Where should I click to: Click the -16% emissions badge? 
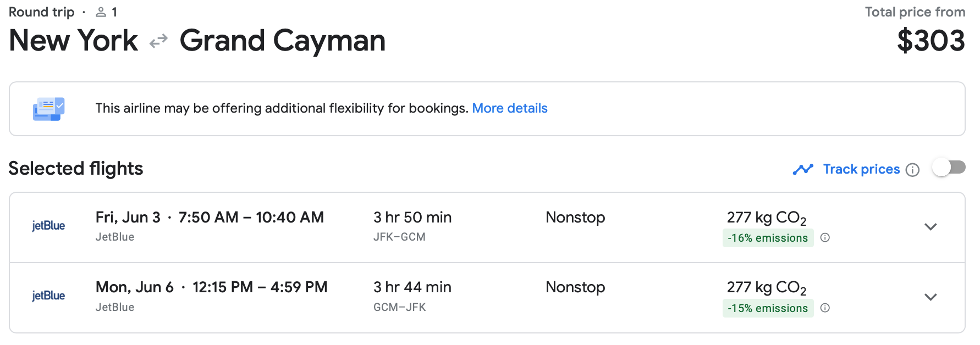tap(768, 238)
